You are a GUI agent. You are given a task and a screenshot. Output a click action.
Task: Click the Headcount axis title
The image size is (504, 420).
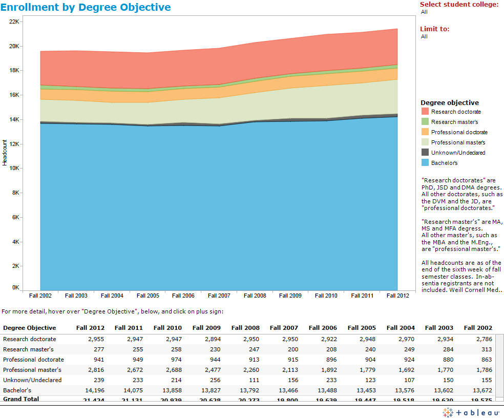point(5,153)
